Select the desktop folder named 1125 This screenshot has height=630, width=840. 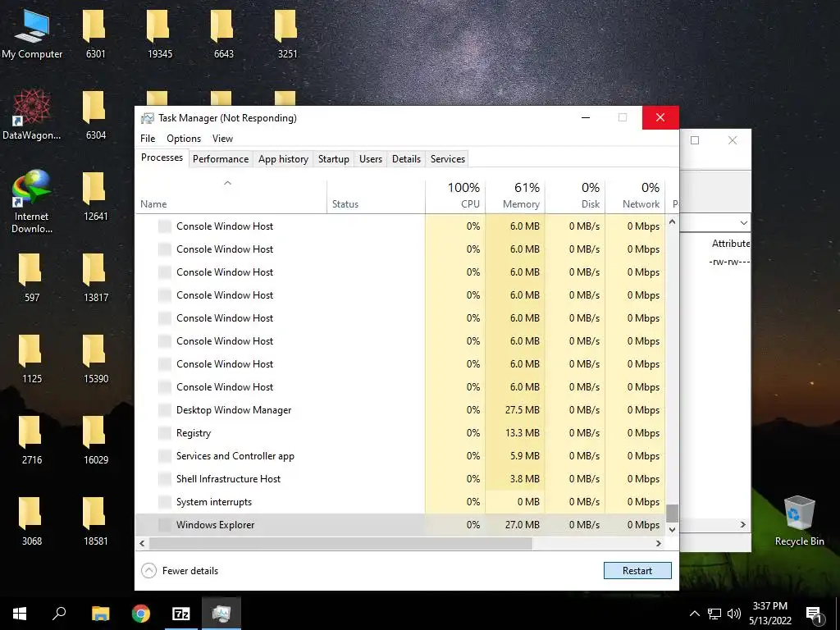tap(32, 358)
